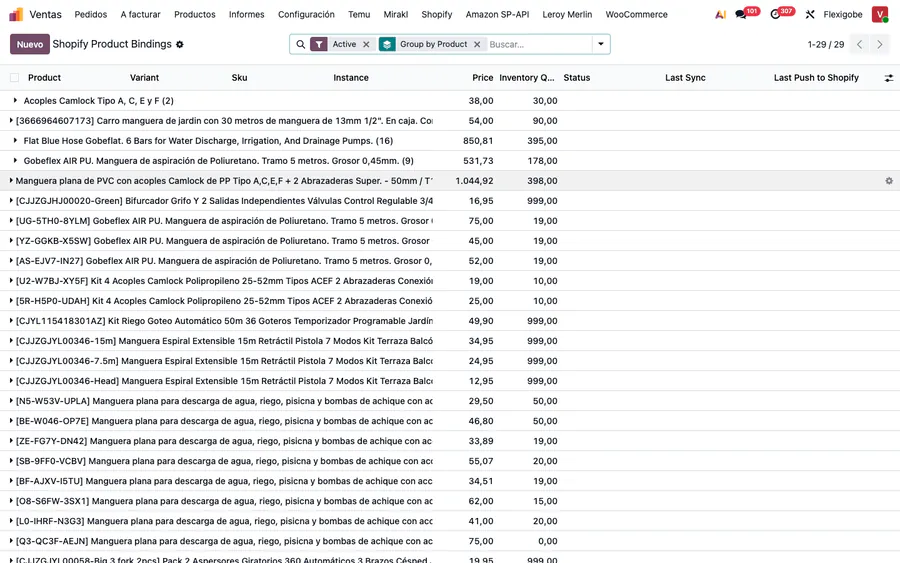Expand the [N5-W53V-UPLA] Manguera plana group
900x563 pixels.
[11, 401]
